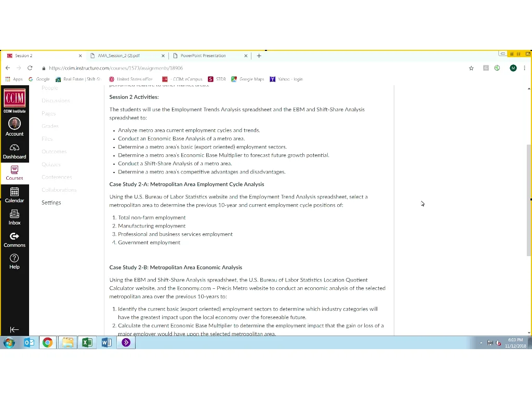Open Discussions in the course menu
The image size is (532, 399).
click(56, 100)
